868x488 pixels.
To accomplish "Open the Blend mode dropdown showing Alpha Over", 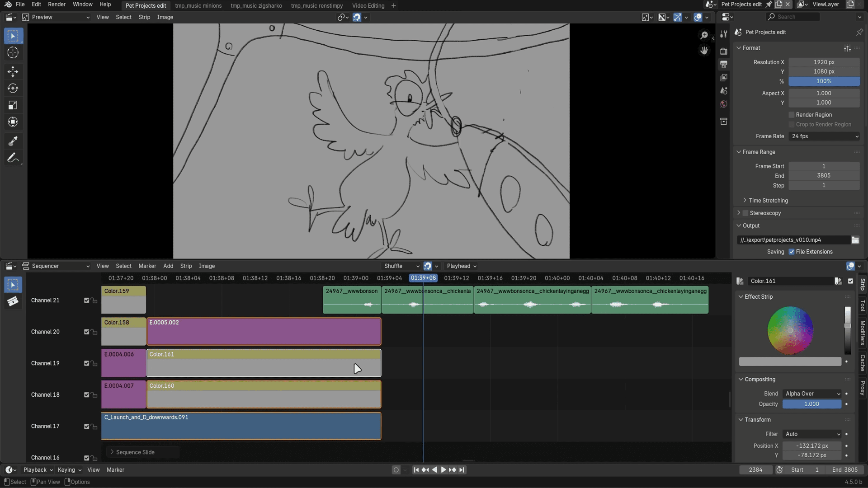I will (811, 394).
